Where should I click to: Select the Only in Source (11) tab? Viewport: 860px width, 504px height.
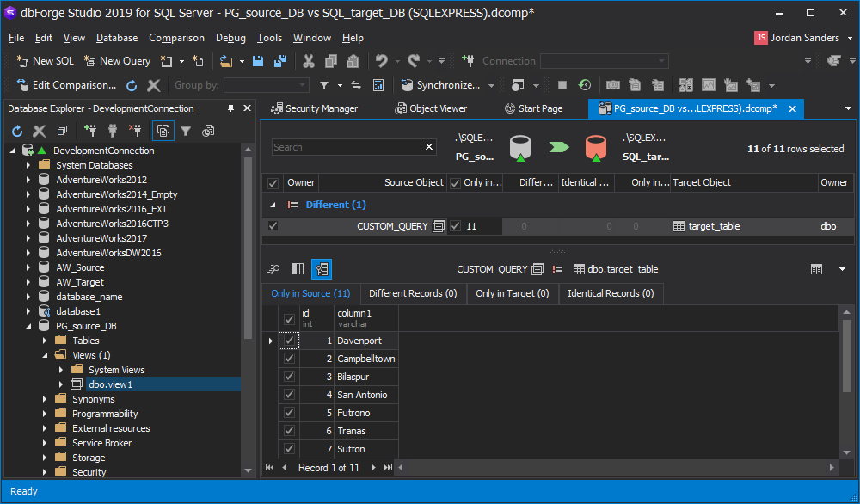point(310,293)
